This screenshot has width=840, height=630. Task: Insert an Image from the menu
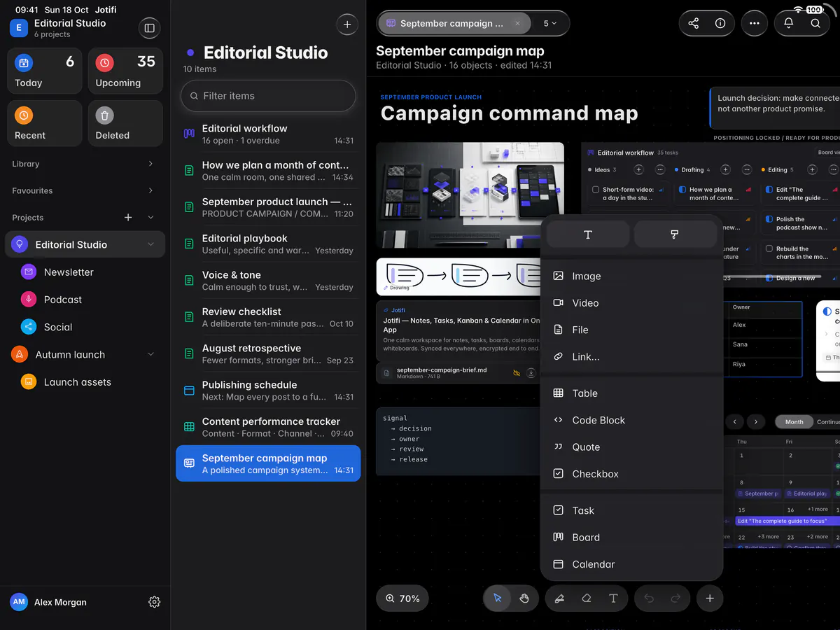tap(632, 276)
